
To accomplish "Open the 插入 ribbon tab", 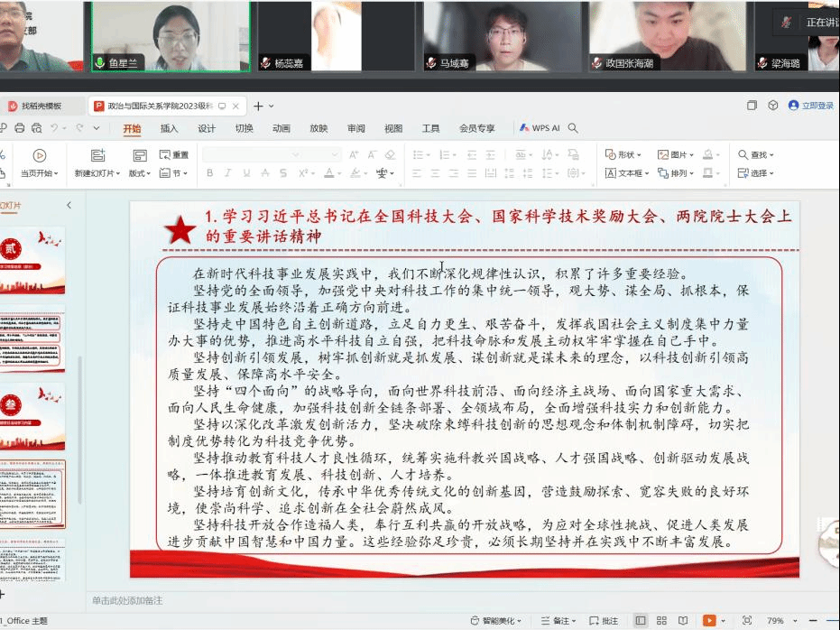I will pyautogui.click(x=170, y=128).
